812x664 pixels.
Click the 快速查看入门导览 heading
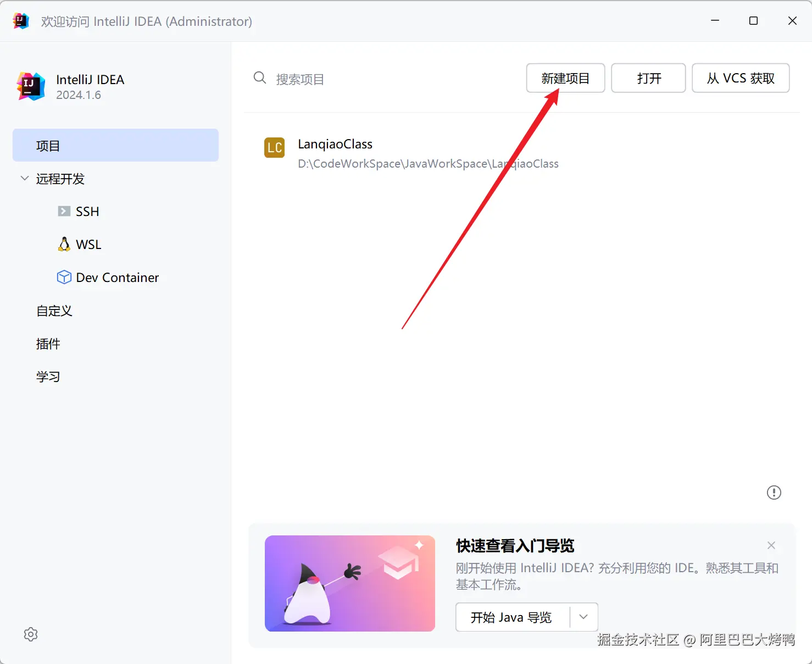tap(515, 546)
